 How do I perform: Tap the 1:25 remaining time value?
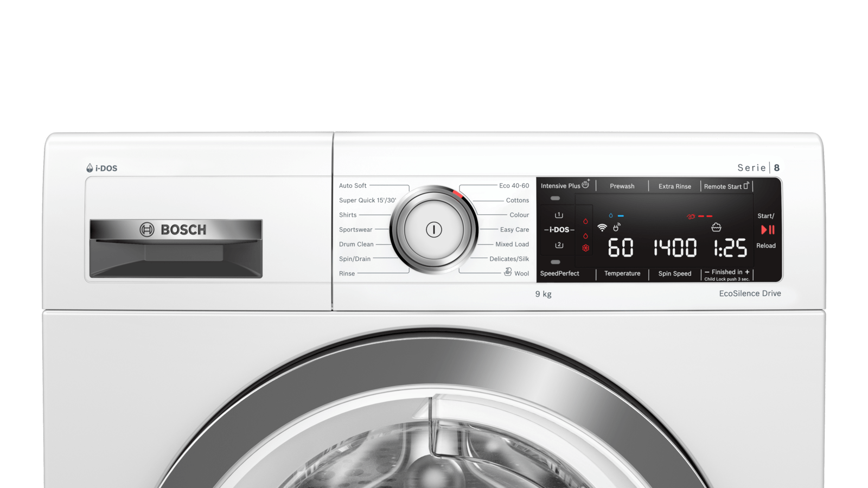(730, 248)
